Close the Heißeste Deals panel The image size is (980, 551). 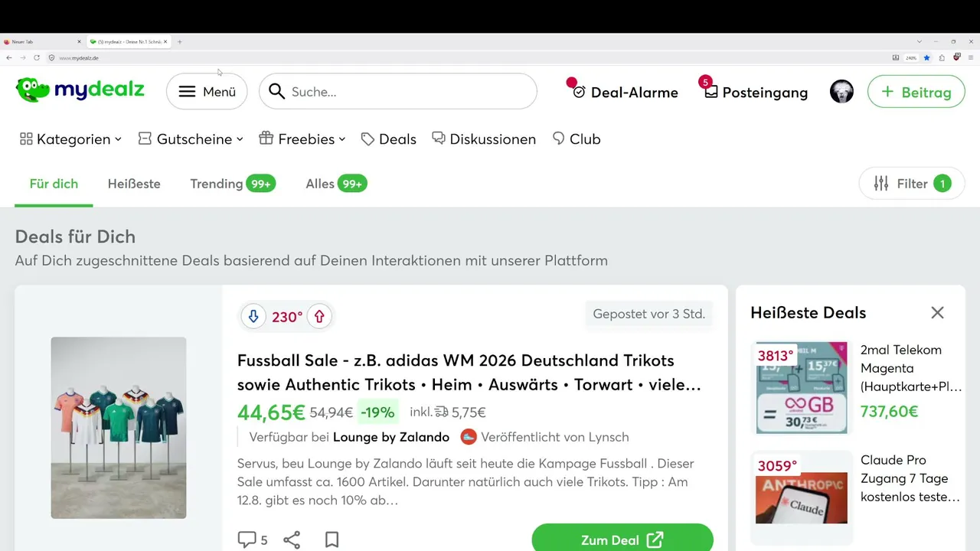[x=937, y=312]
